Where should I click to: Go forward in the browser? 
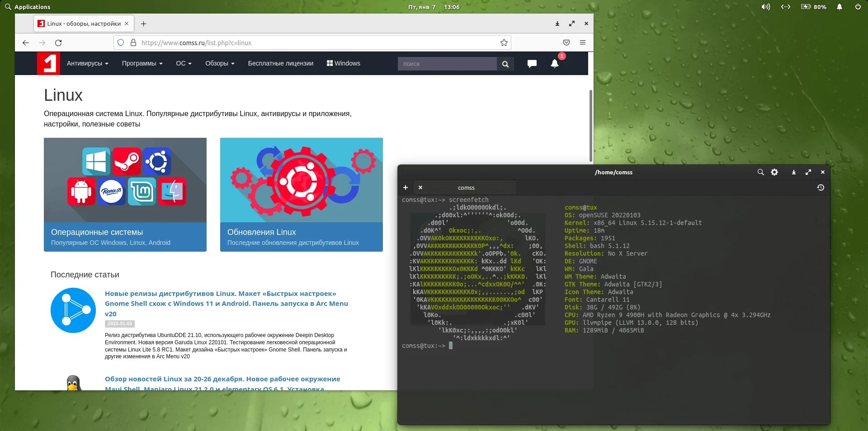pos(42,42)
